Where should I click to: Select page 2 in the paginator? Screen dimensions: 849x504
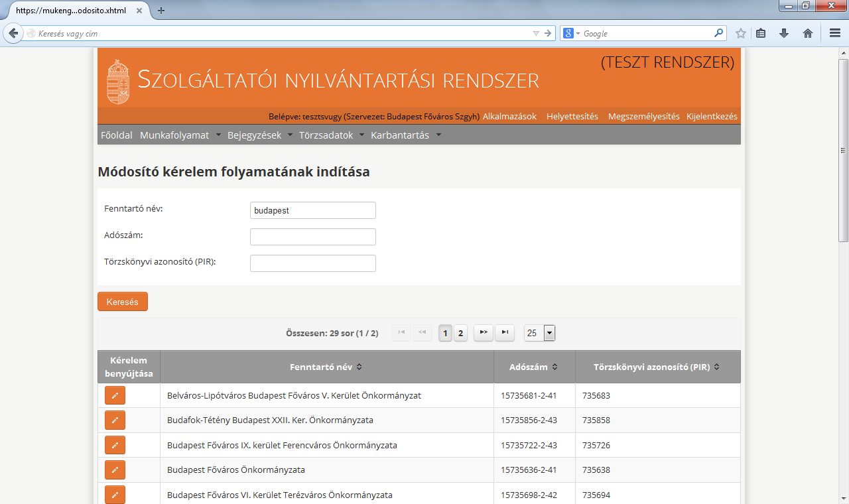coord(460,333)
